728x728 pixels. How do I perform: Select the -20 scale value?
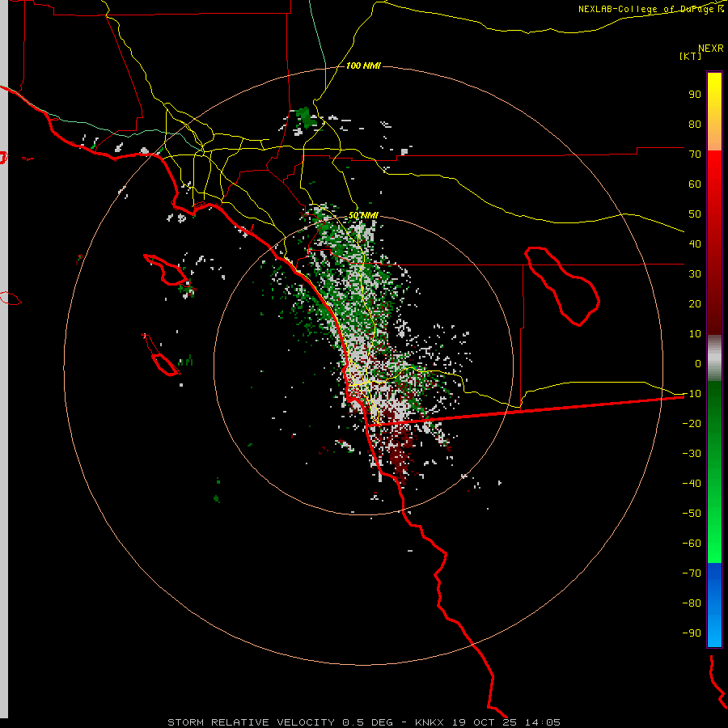tap(692, 423)
